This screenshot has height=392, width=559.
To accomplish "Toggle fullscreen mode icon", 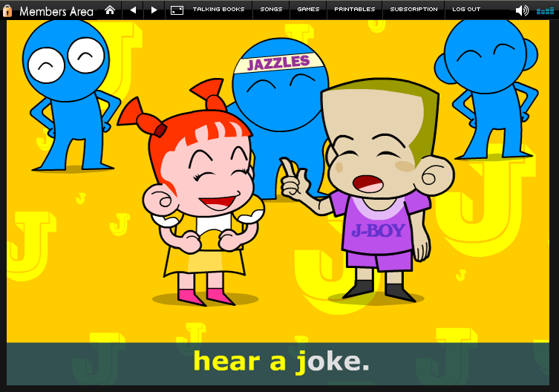I will [x=177, y=10].
